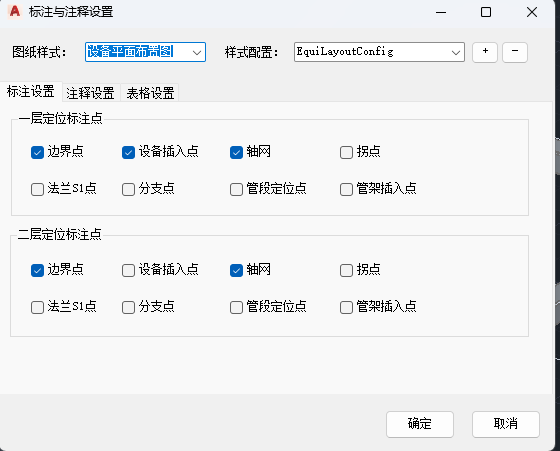Enable 法兰S1点 in 一层定位标注点

coord(37,190)
